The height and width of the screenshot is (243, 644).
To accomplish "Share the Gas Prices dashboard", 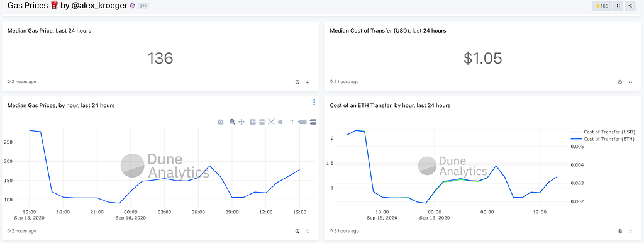I will pos(630,6).
